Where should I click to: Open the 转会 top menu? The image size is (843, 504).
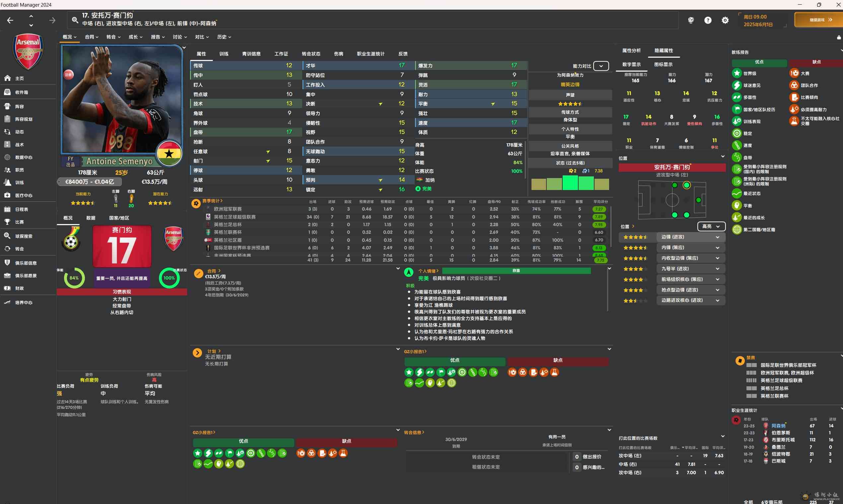113,37
